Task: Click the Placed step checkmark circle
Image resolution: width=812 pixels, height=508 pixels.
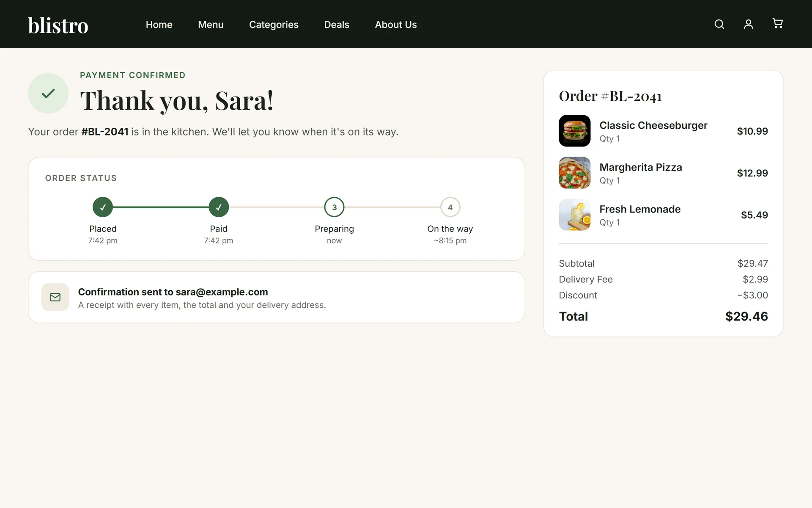Action: point(103,207)
